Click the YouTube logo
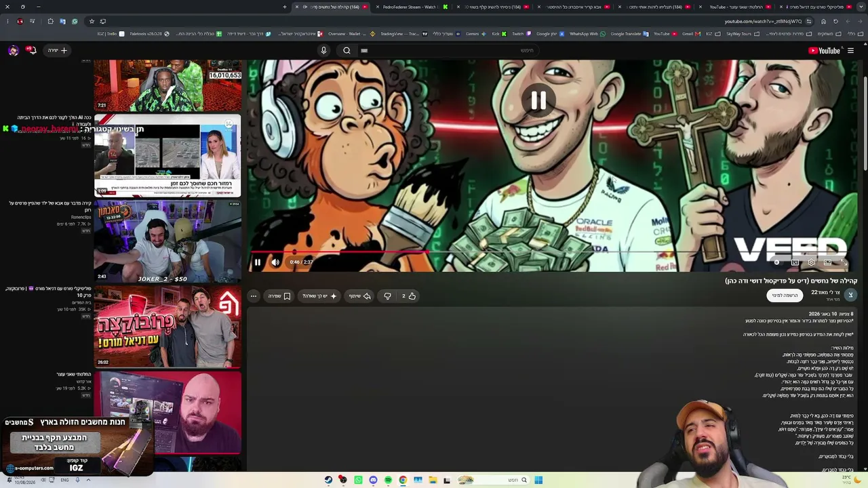868x488 pixels. pyautogui.click(x=825, y=51)
